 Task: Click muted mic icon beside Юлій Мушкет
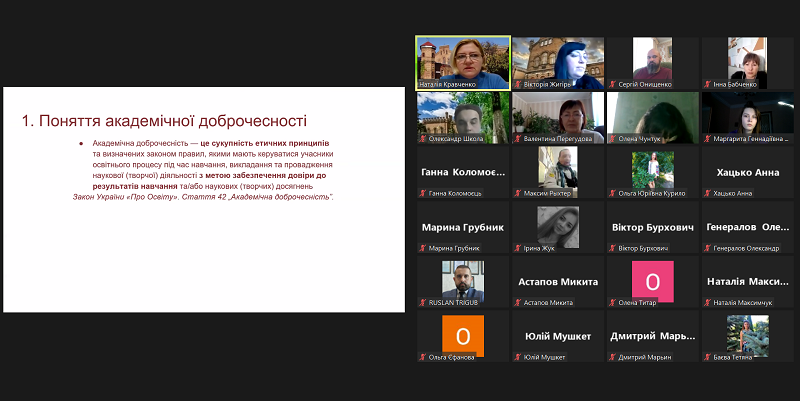518,357
